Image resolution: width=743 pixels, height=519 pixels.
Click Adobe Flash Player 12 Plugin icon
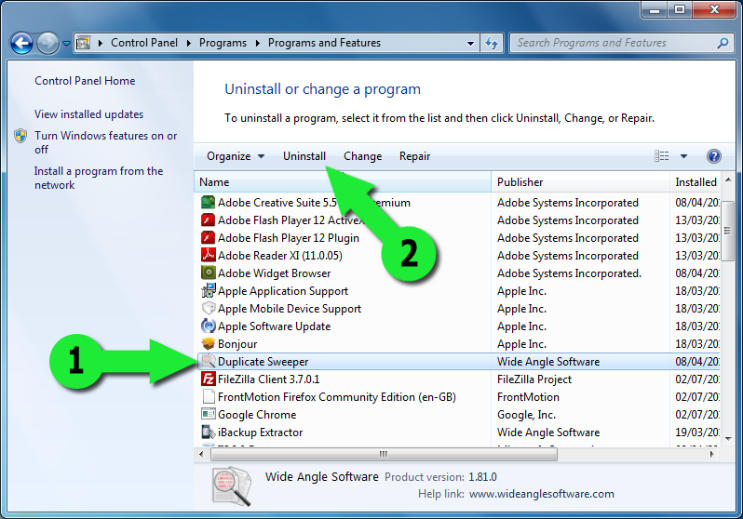(x=208, y=237)
